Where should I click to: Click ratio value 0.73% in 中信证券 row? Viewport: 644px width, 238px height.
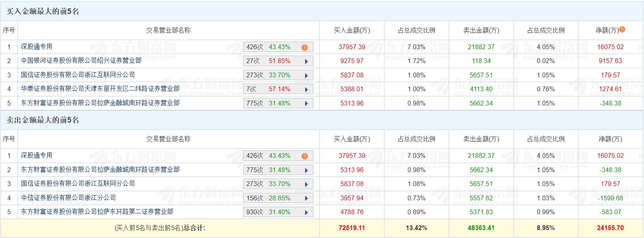[417, 198]
